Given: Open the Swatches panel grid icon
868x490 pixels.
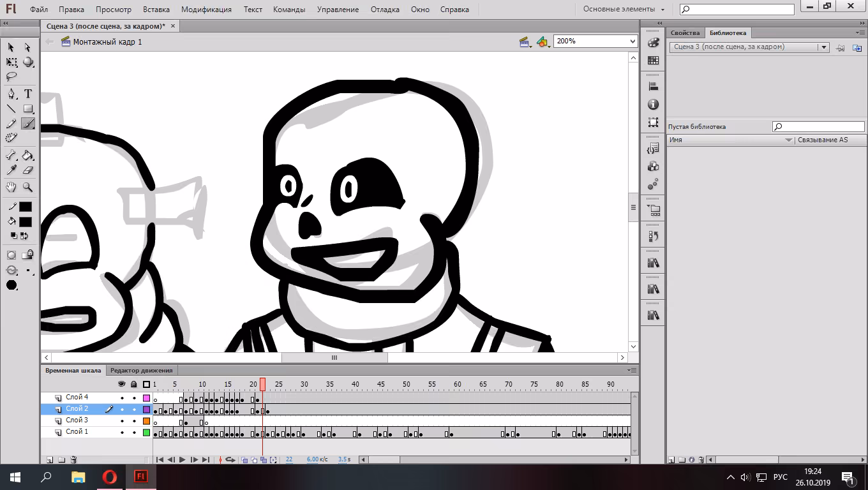Looking at the screenshot, I should [x=653, y=61].
